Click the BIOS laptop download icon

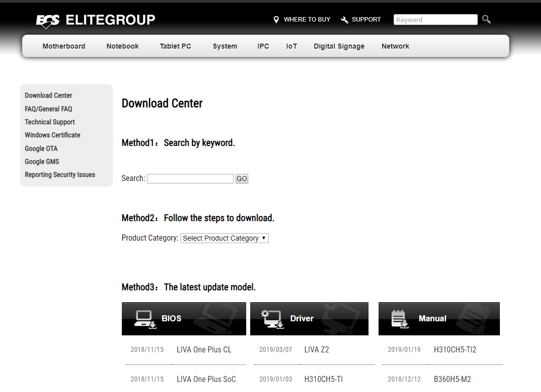pyautogui.click(x=145, y=319)
